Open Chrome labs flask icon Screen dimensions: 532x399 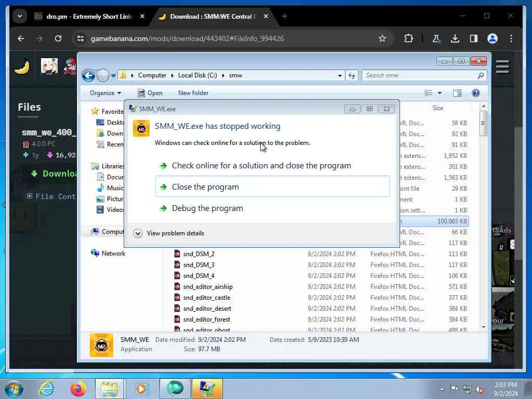[x=436, y=38]
